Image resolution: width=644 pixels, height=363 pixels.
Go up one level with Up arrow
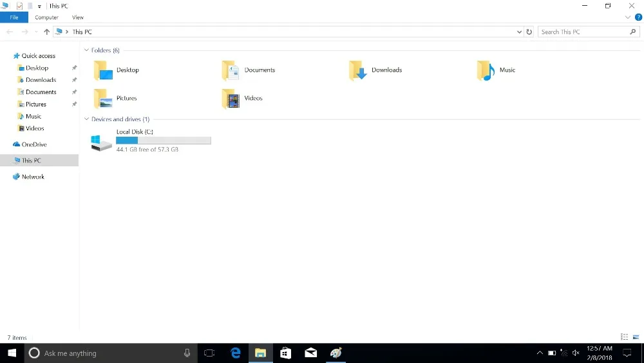pos(46,32)
